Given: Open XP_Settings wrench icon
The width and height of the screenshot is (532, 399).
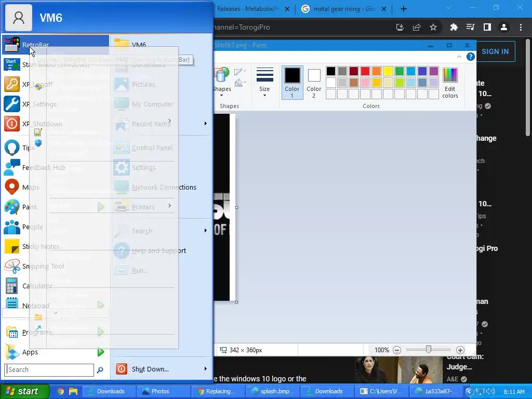Looking at the screenshot, I should [x=12, y=104].
